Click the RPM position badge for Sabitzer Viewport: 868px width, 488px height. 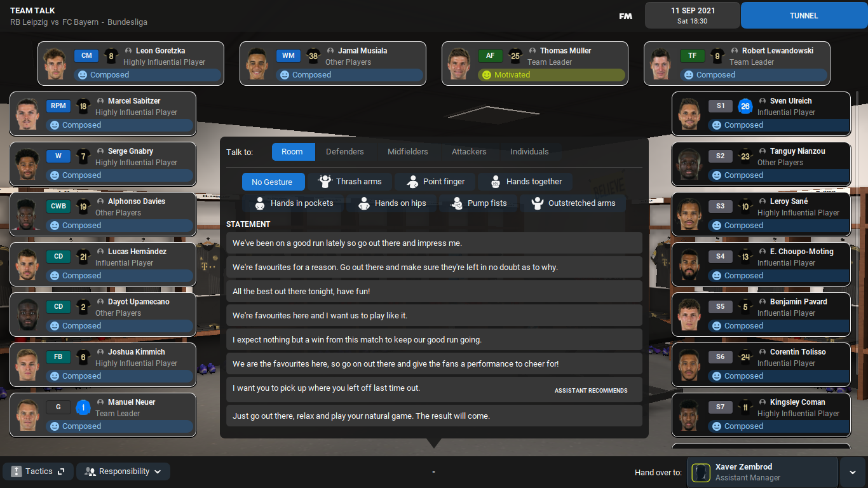58,106
